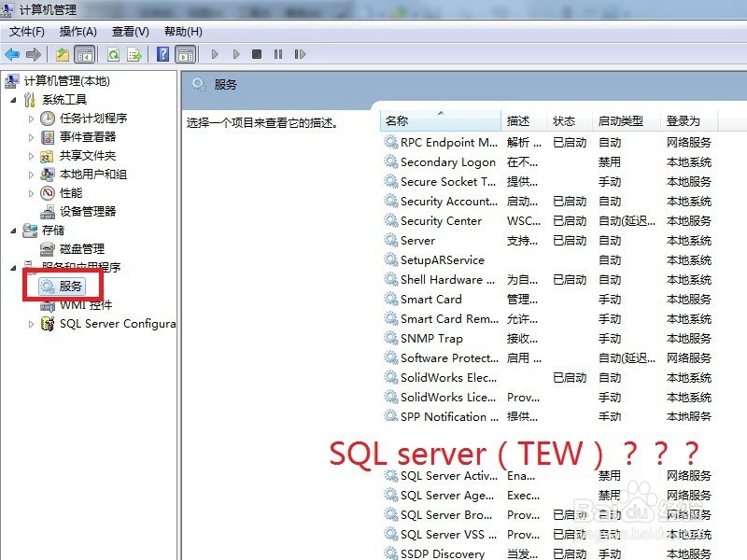Select 事件查看器 in the tree

coord(88,137)
